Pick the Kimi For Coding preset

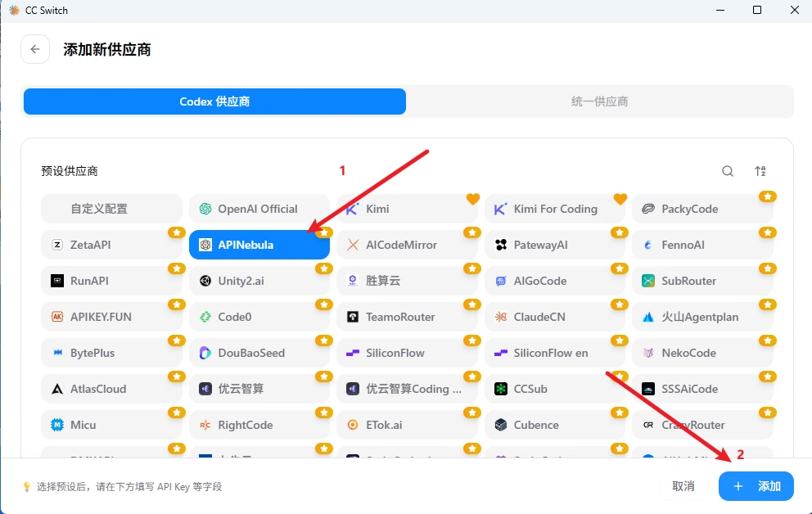coord(555,209)
